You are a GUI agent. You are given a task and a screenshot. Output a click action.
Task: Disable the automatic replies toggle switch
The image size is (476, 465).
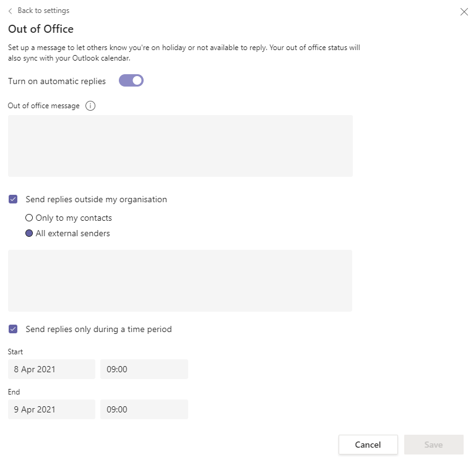coord(131,80)
